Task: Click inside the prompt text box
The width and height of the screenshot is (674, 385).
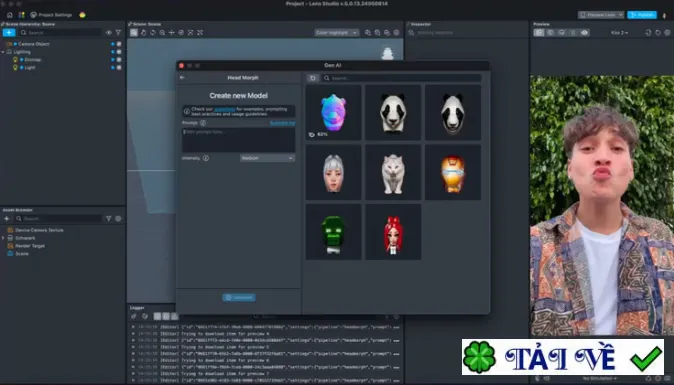Action: (x=239, y=140)
